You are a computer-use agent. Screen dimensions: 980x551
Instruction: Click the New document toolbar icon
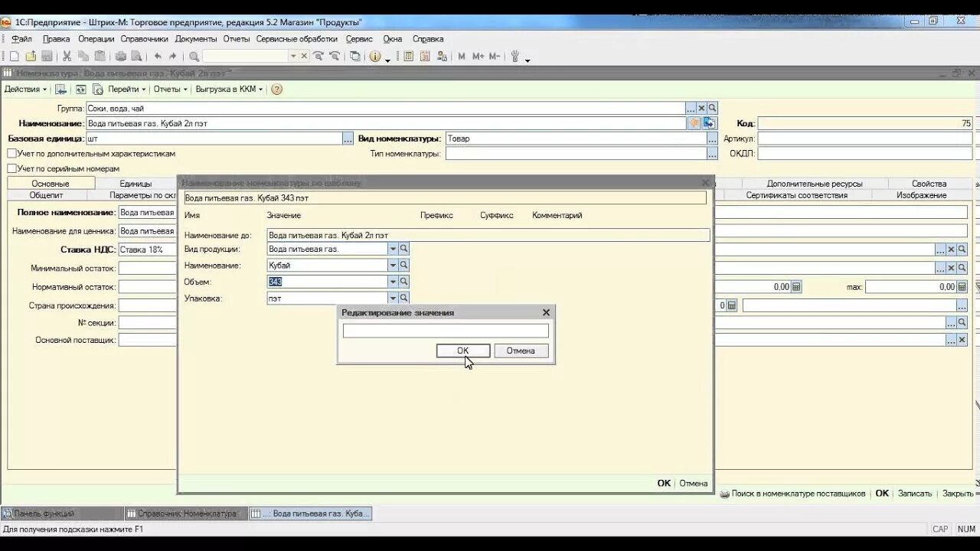click(14, 56)
